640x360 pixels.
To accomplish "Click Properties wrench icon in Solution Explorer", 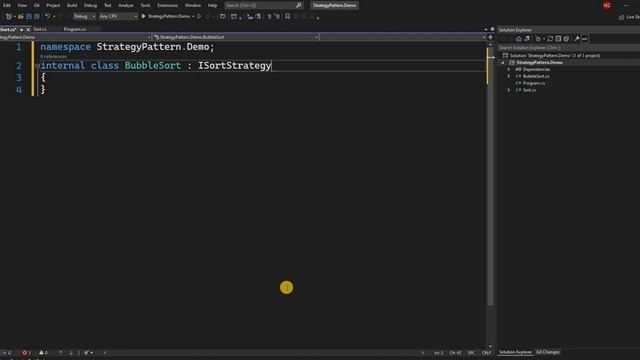I will pos(577,39).
